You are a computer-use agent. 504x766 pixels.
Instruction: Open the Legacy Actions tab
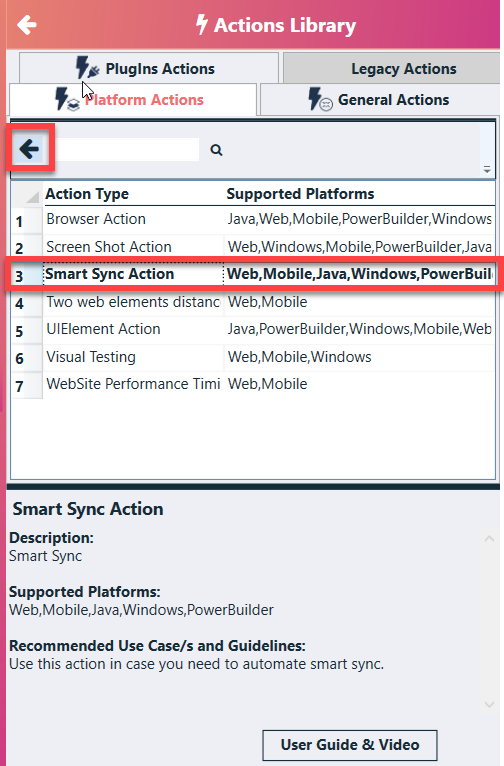click(x=392, y=68)
